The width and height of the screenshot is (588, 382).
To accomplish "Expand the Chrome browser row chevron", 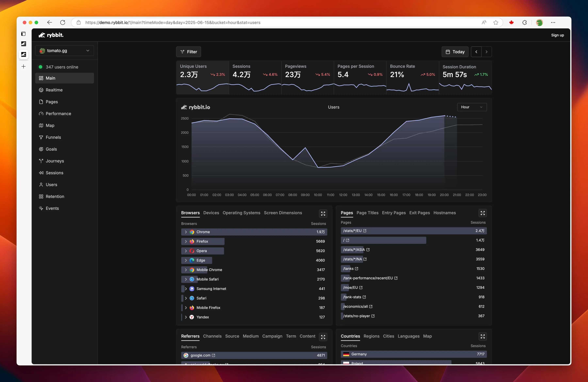I will 186,232.
